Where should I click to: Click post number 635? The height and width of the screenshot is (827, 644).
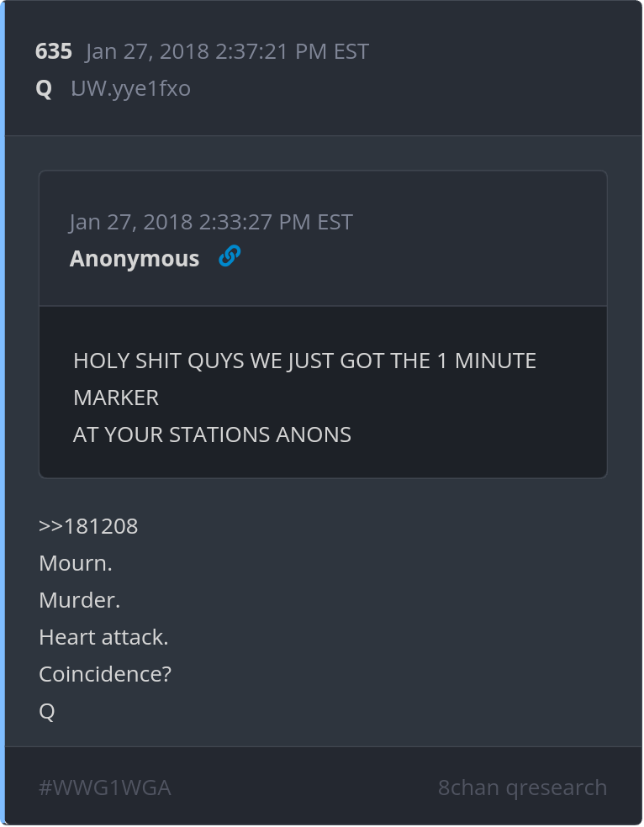pos(54,52)
